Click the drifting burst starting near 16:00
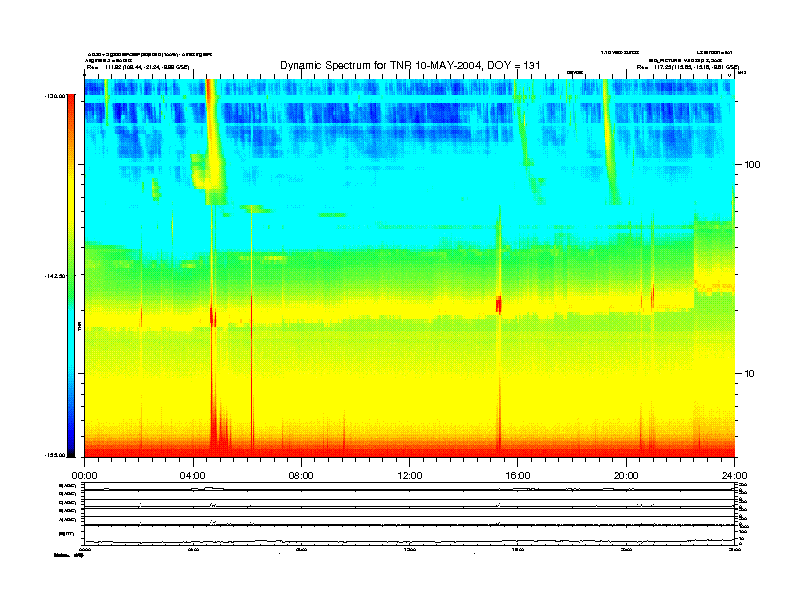 (527, 141)
